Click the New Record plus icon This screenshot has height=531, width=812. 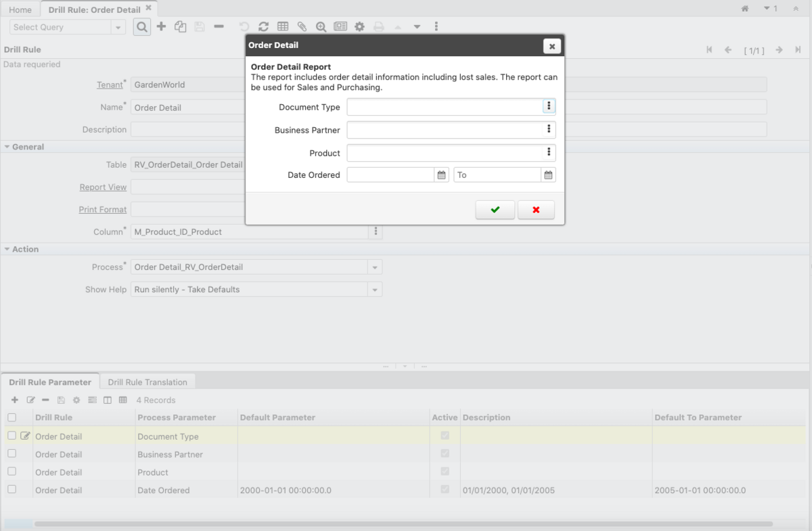coord(161,27)
